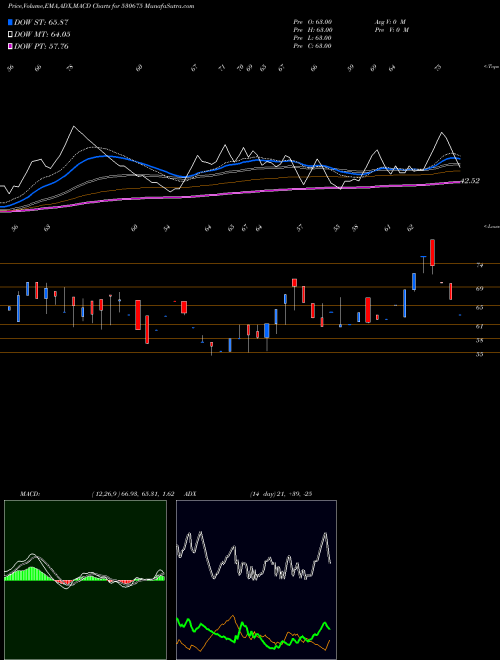Click the Avg V volume reading
This screenshot has width=500, height=660.
390,22
